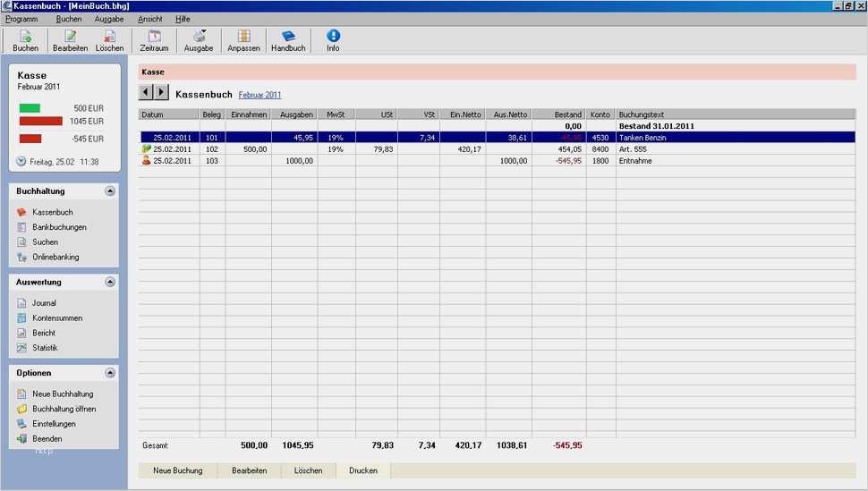Click the Ein.Netto column header
The height and width of the screenshot is (491, 868).
coord(464,114)
